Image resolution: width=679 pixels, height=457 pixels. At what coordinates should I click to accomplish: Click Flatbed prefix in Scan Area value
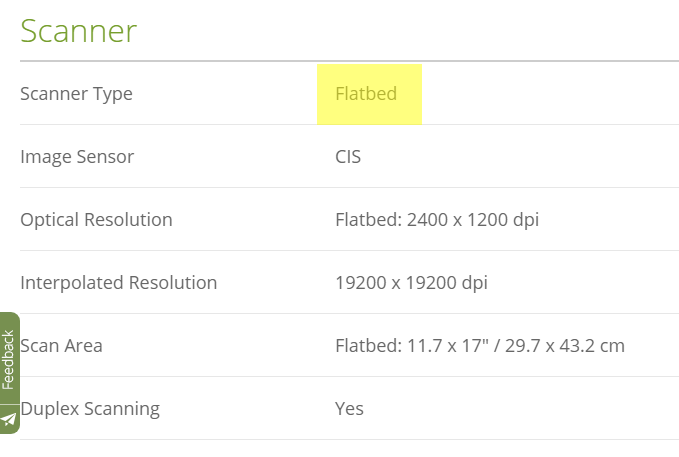pyautogui.click(x=367, y=346)
